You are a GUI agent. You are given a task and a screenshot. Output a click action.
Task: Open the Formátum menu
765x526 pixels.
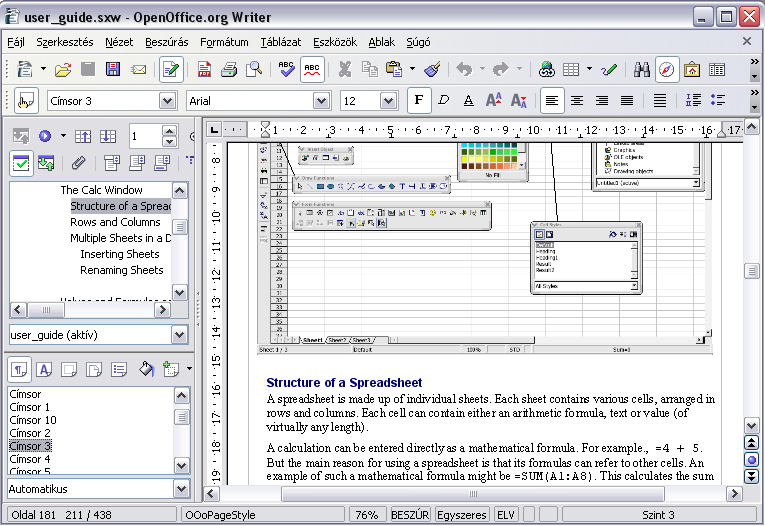click(224, 42)
